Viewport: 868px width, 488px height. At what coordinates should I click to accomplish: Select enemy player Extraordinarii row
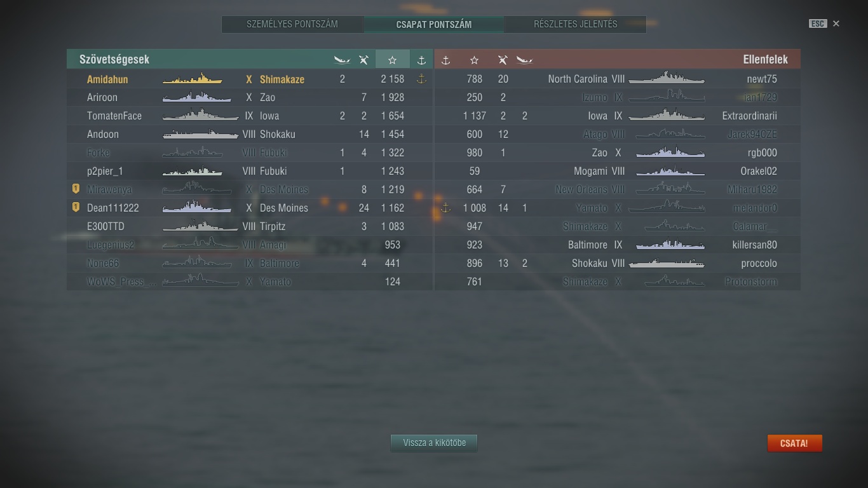617,116
